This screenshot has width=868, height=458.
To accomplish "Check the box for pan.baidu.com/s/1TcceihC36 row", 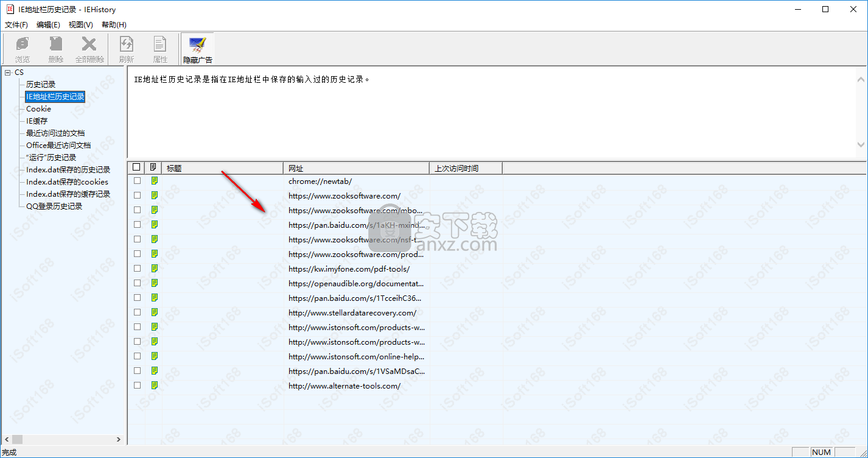I will tap(137, 298).
